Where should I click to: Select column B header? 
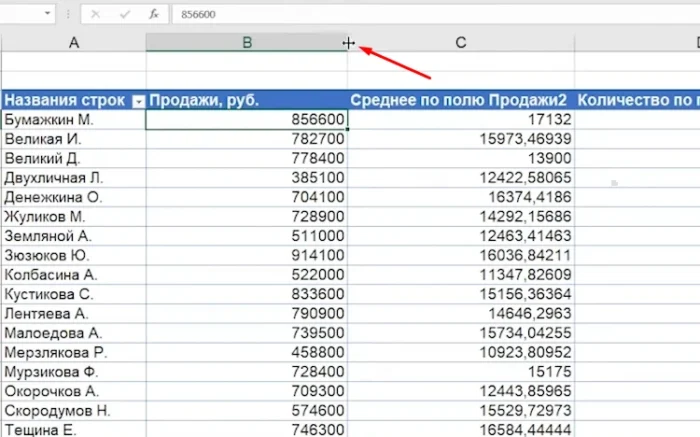point(246,42)
